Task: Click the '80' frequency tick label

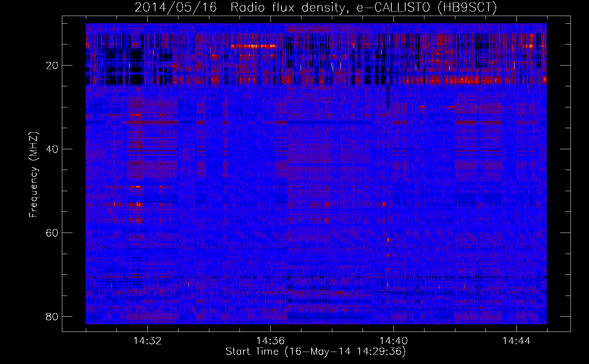Action: (52, 317)
